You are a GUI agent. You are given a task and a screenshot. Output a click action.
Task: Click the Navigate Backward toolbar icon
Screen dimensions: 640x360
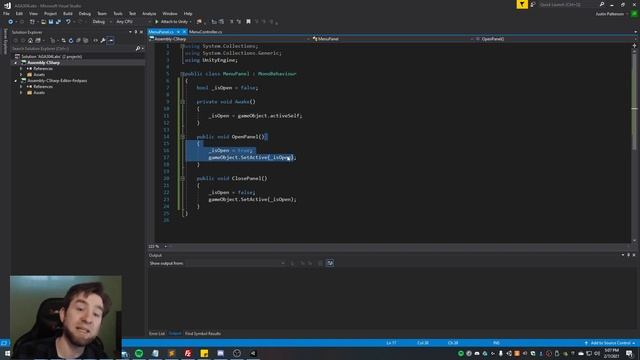11,22
